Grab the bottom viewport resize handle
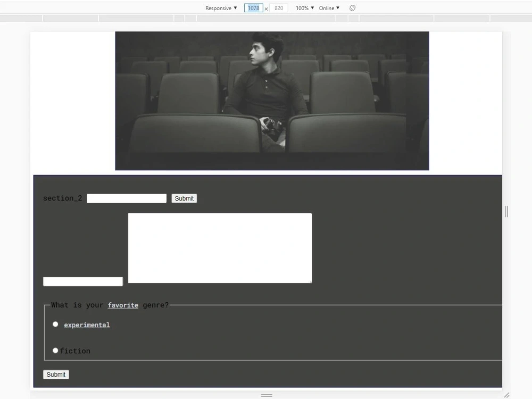Image resolution: width=532 pixels, height=399 pixels. (x=267, y=395)
